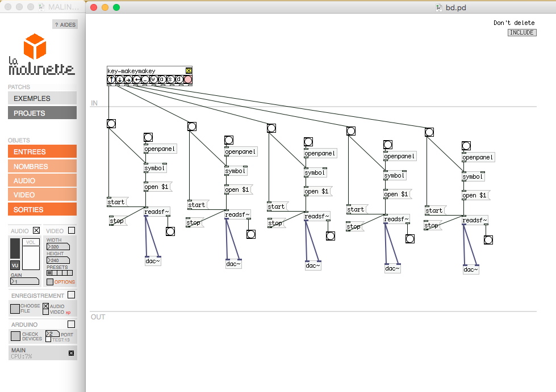The height and width of the screenshot is (392, 556).
Task: Open the EXEMPLES patches tab
Action: (42, 98)
